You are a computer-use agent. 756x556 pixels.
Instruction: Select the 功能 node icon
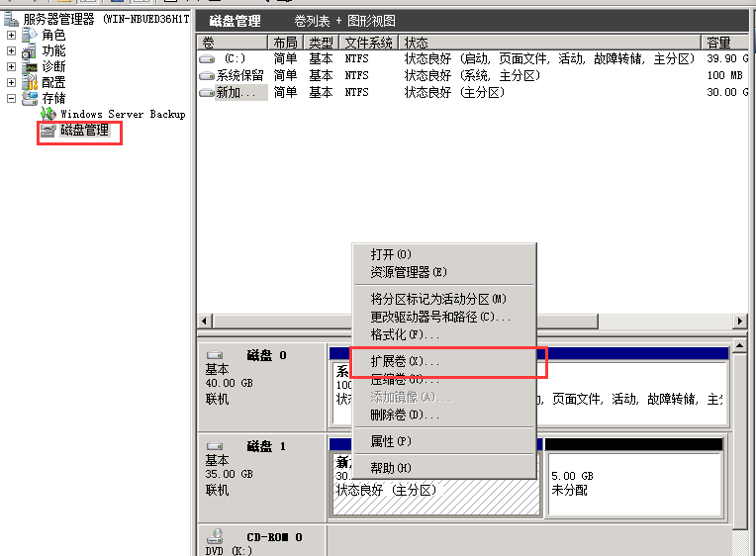click(x=31, y=51)
